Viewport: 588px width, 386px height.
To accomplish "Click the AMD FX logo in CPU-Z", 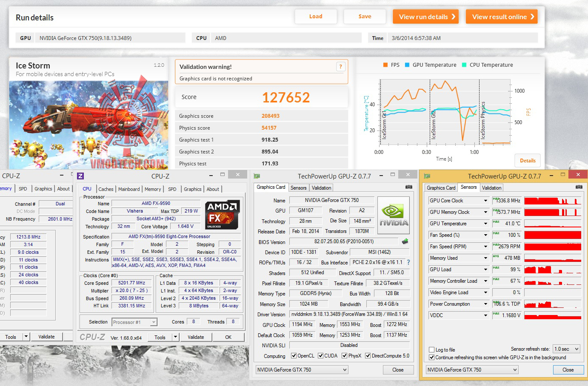I will point(222,215).
